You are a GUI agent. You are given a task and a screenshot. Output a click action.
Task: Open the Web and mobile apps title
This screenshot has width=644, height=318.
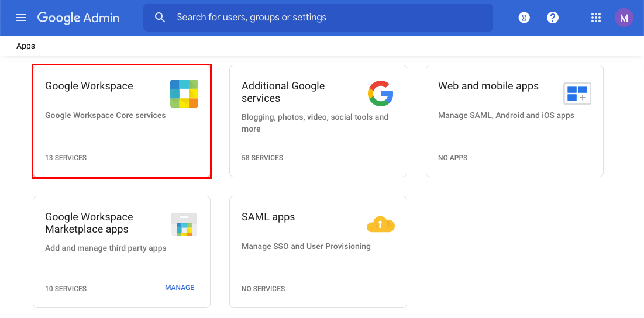[488, 86]
